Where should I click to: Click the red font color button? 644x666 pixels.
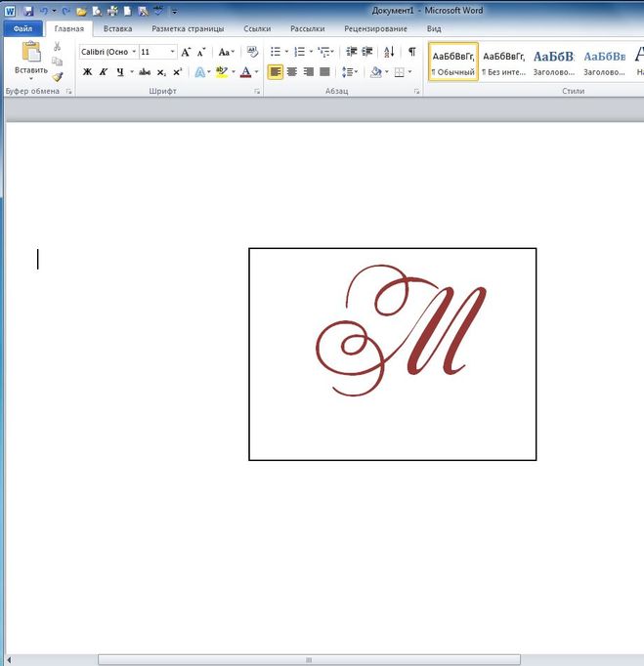pos(244,72)
